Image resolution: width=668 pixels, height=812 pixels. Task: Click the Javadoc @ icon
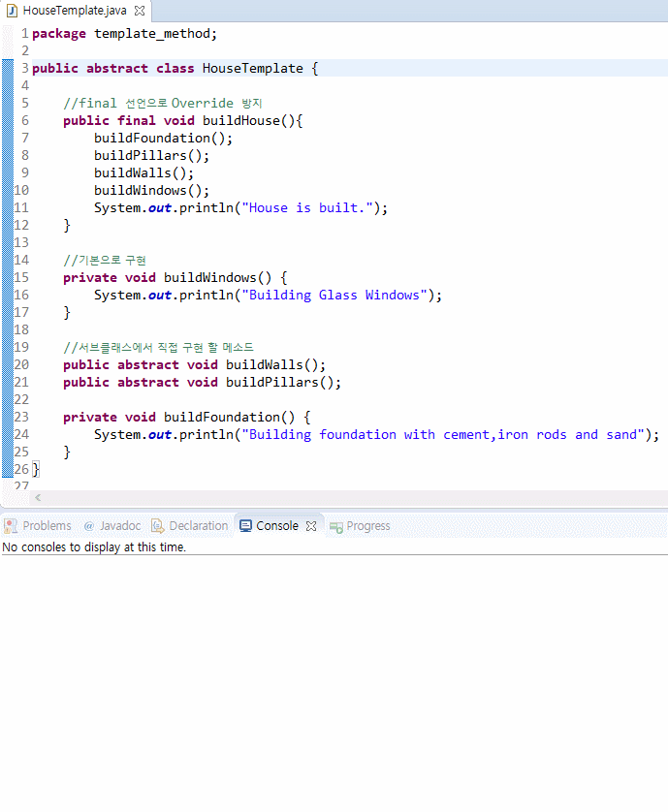point(89,526)
